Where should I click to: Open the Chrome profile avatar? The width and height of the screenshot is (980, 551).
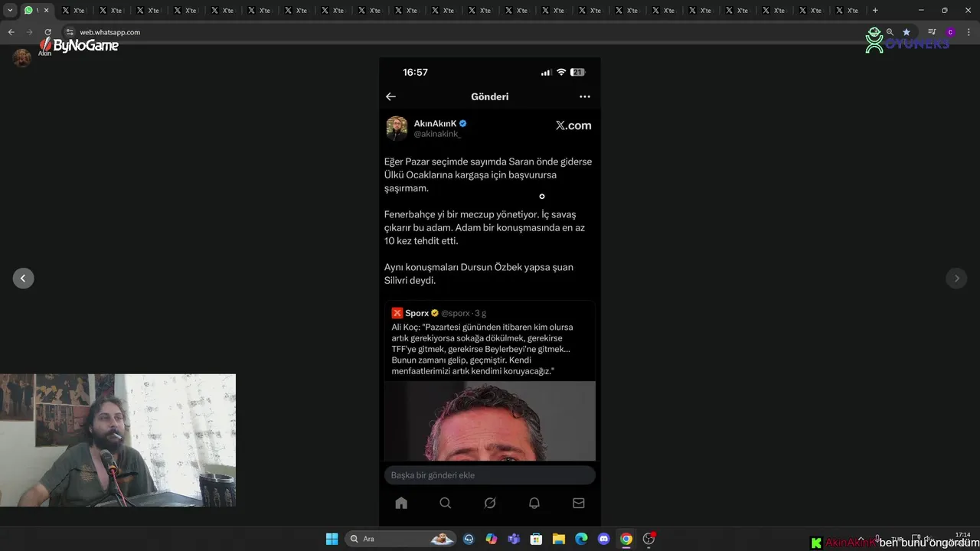[x=950, y=32]
